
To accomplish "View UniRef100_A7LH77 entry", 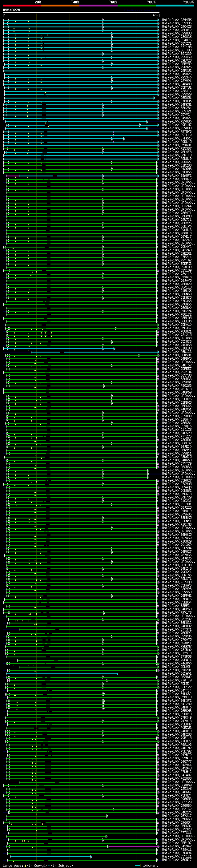I will [x=177, y=741].
